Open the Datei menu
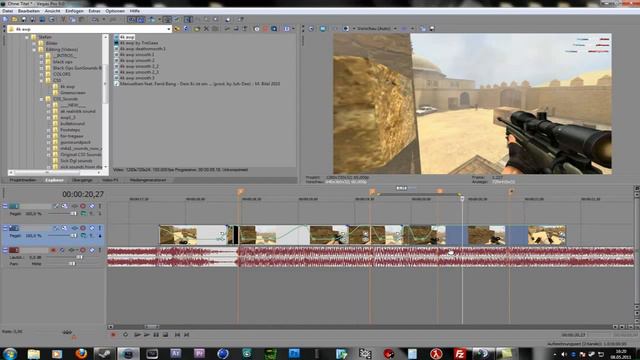 click(7, 11)
